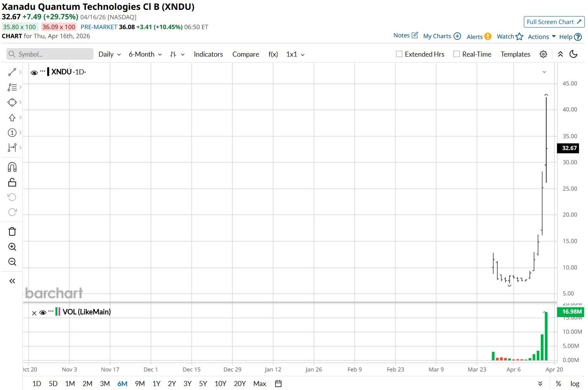The height and width of the screenshot is (390, 588).
Task: Add XNDU to the Watch list
Action: pos(510,37)
